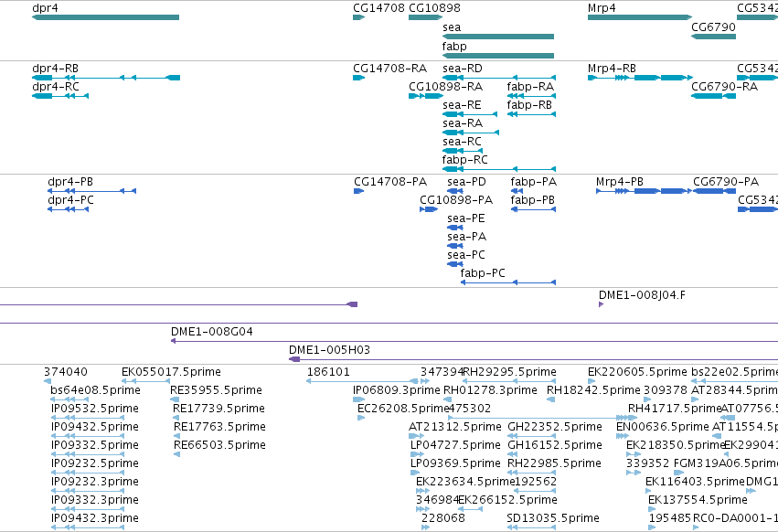Click transcript dpr4-RC label

tap(56, 87)
